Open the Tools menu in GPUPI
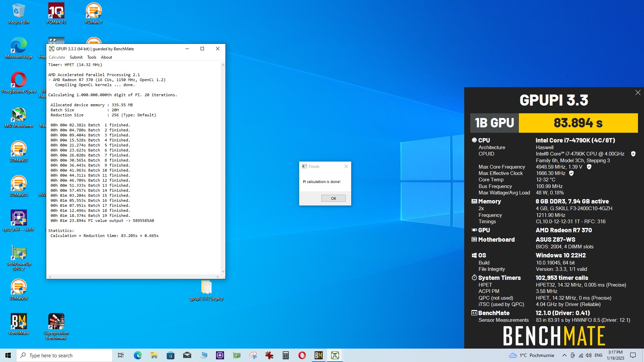 pos(92,57)
